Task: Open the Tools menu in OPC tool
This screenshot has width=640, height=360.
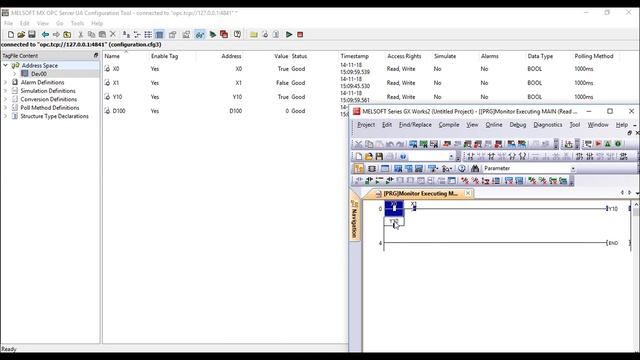Action: pyautogui.click(x=77, y=23)
